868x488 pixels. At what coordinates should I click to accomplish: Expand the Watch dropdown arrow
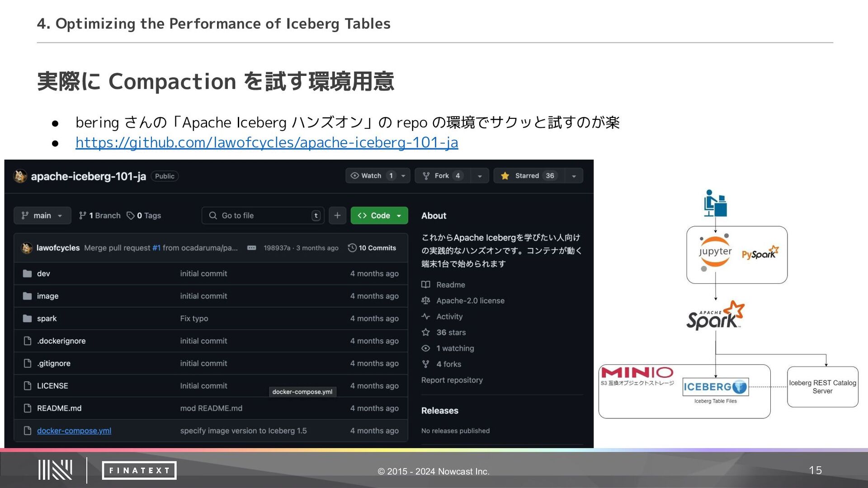[403, 176]
